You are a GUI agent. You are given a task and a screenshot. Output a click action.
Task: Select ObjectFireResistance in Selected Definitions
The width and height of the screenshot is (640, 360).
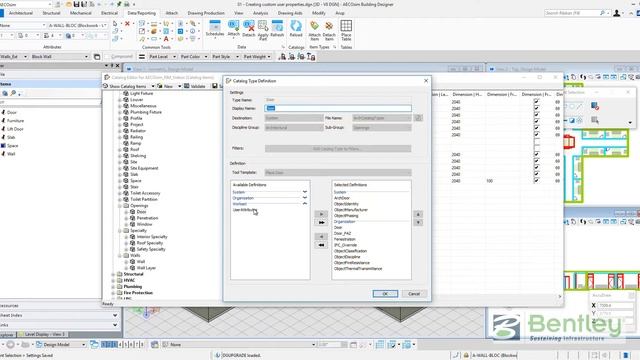(x=352, y=263)
